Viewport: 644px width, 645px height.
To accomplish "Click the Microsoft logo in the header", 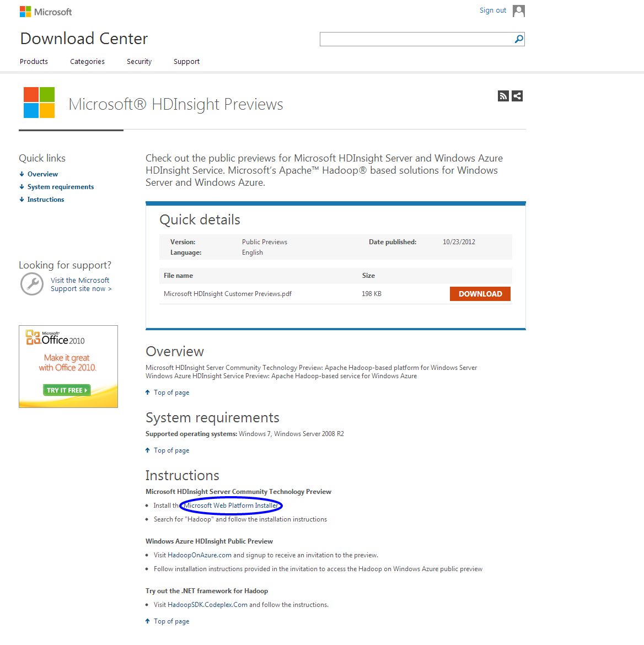I will (x=46, y=12).
